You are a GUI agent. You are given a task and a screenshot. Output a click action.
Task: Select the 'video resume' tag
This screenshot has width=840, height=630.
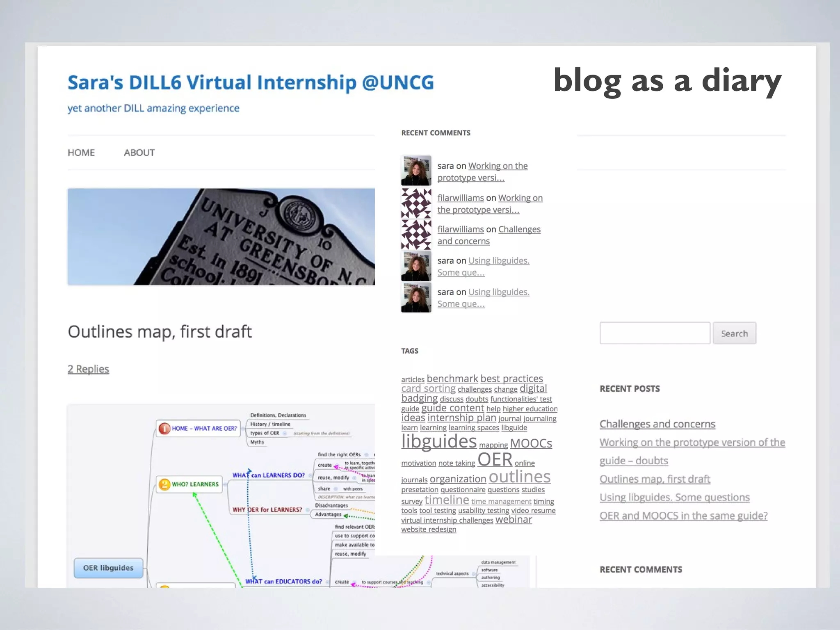click(533, 510)
